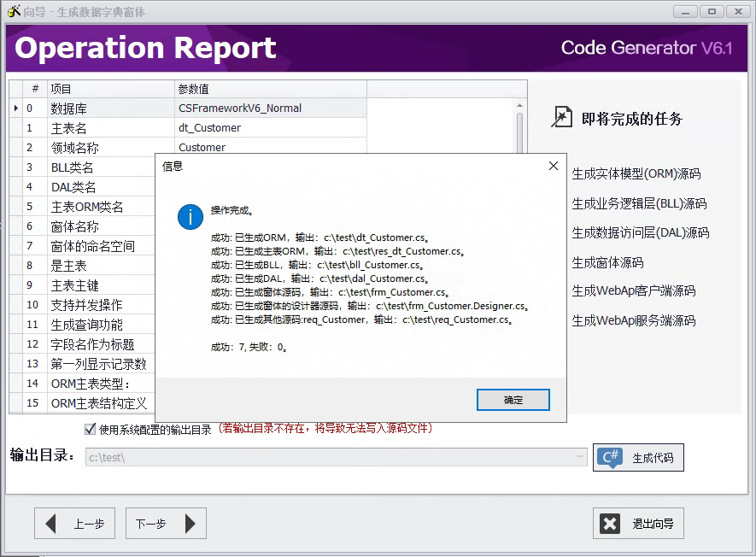
Task: Click the # column header
Action: 35,89
